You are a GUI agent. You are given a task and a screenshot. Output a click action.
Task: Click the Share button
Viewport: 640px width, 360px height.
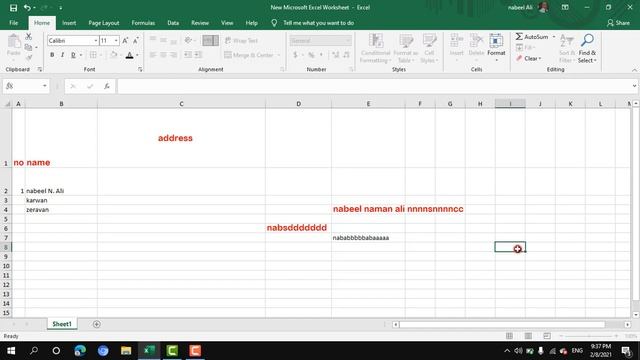[618, 23]
